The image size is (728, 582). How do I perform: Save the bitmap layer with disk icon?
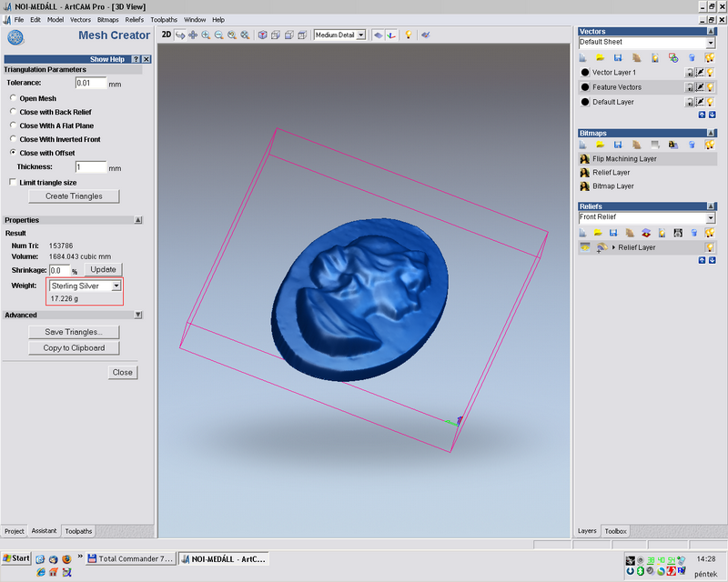617,144
